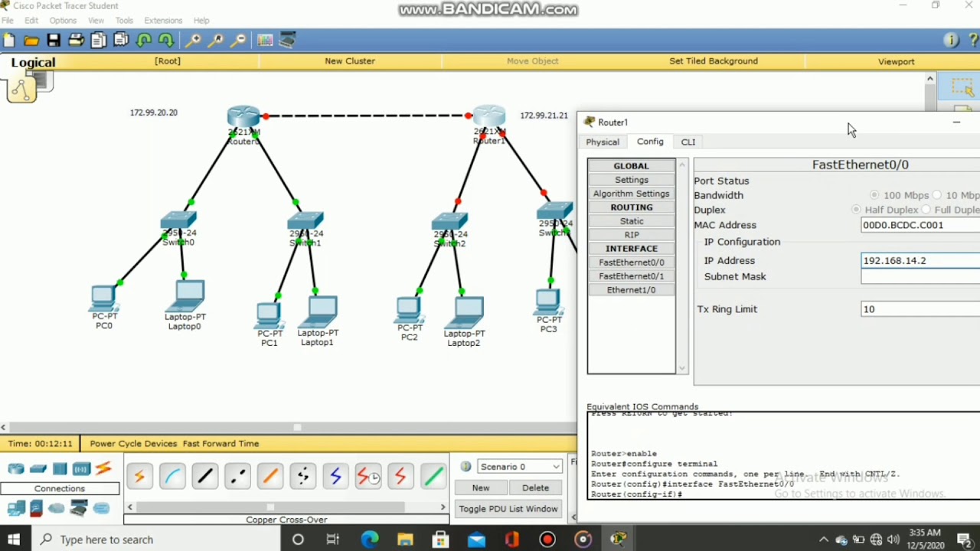Select the Ethernet1/0 interface
Screen dimensions: 980x551
[632, 290]
